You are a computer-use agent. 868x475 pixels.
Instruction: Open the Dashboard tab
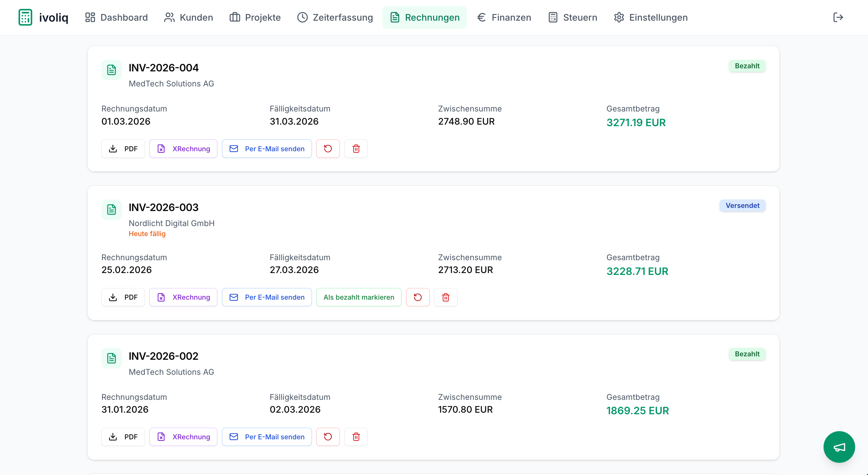(116, 17)
